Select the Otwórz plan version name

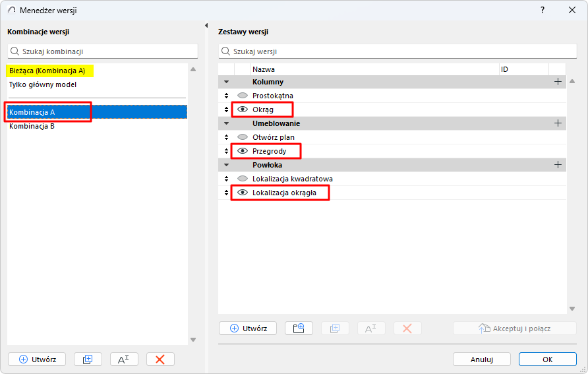[x=274, y=137]
